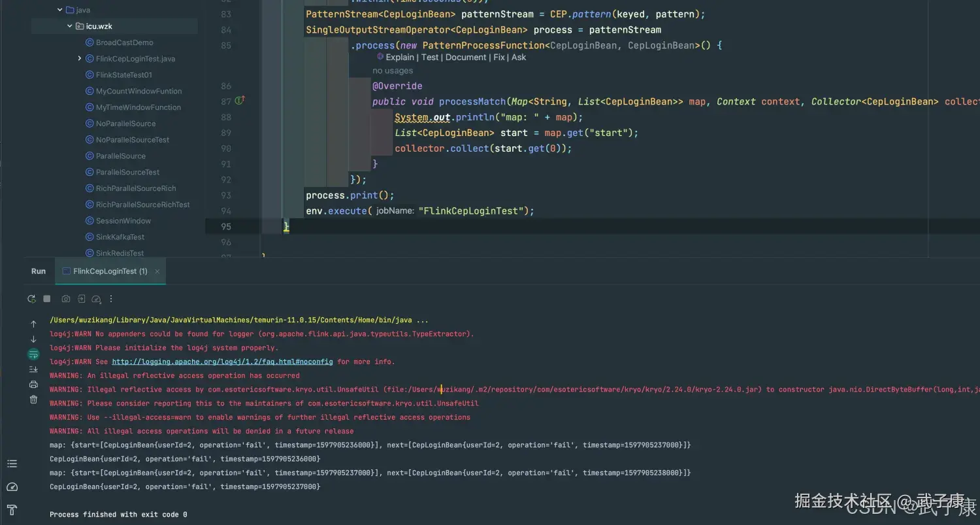Click the Print console output icon
980x525 pixels.
click(x=33, y=384)
